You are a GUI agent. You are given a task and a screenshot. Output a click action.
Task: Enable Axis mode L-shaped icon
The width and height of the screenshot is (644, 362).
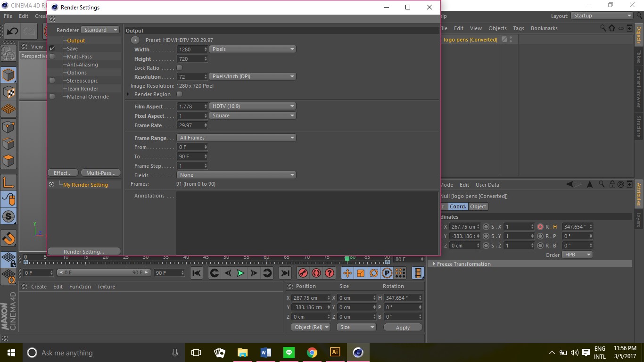click(x=8, y=182)
